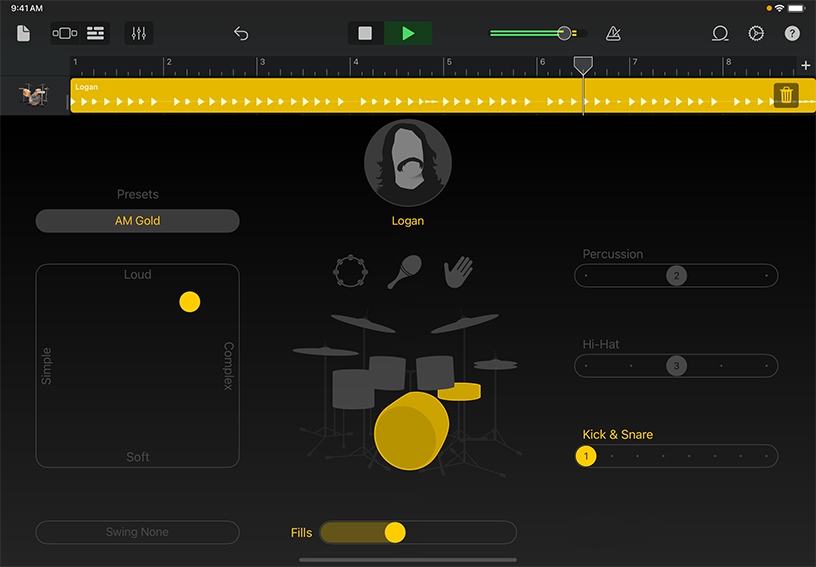
Task: Open the AM Gold presets menu
Action: (137, 221)
